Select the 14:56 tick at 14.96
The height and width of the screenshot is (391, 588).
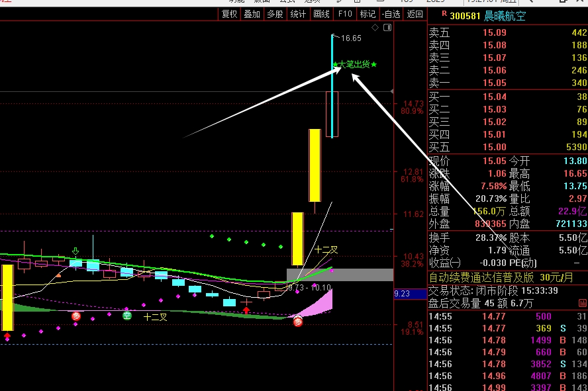coord(508,376)
